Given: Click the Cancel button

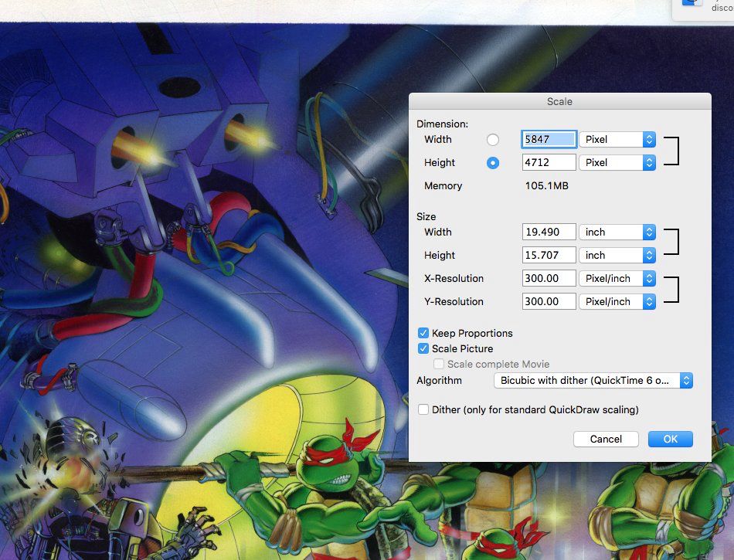Looking at the screenshot, I should tap(606, 439).
